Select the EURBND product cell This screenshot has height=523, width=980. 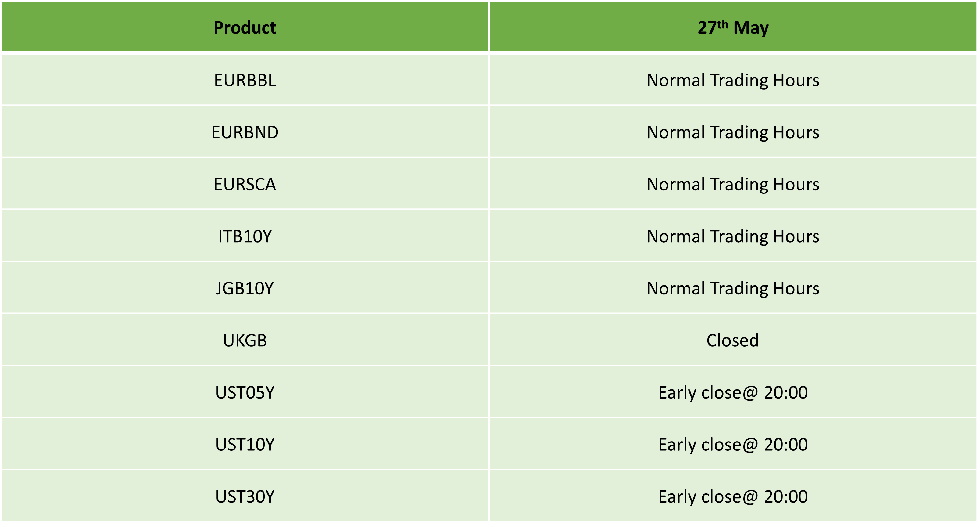tap(245, 132)
